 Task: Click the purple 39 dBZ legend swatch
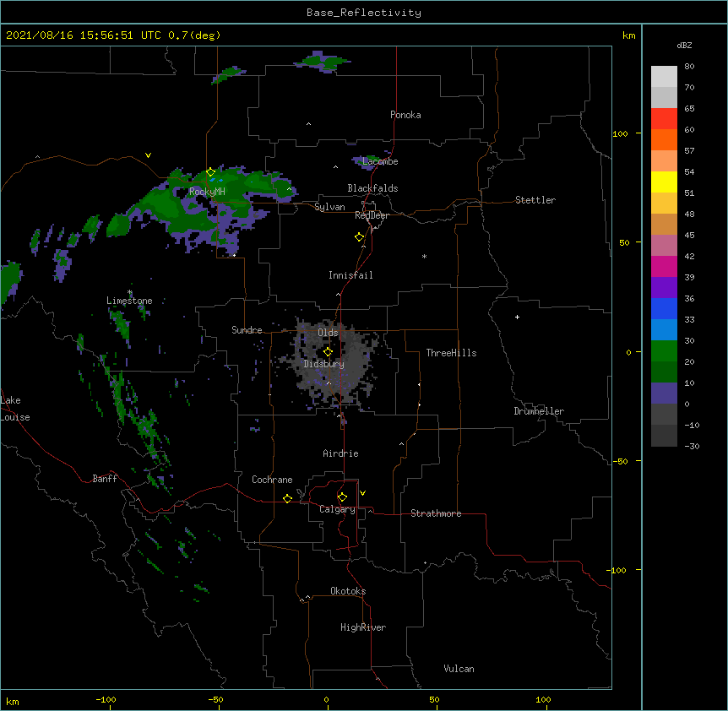tap(664, 288)
